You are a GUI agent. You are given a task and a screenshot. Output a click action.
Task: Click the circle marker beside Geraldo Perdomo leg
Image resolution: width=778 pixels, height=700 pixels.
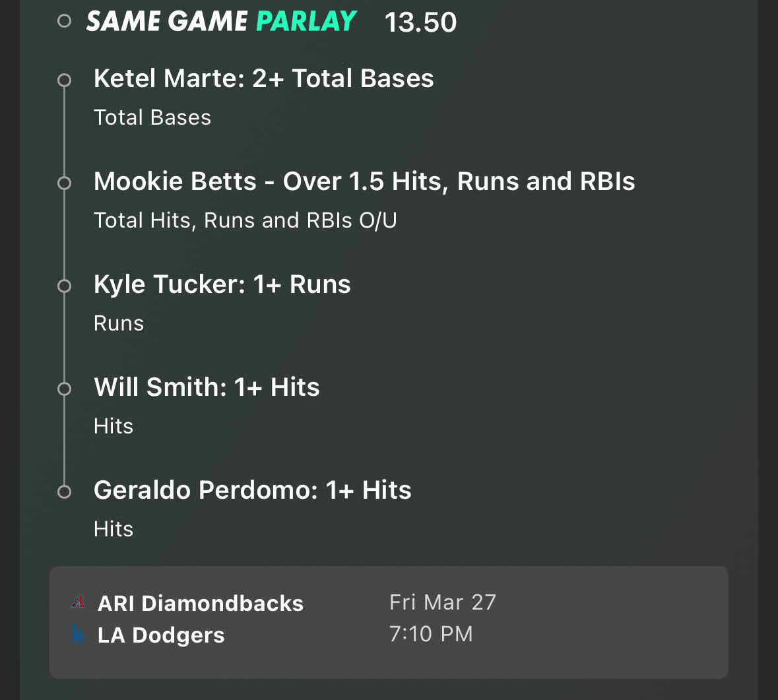(64, 492)
